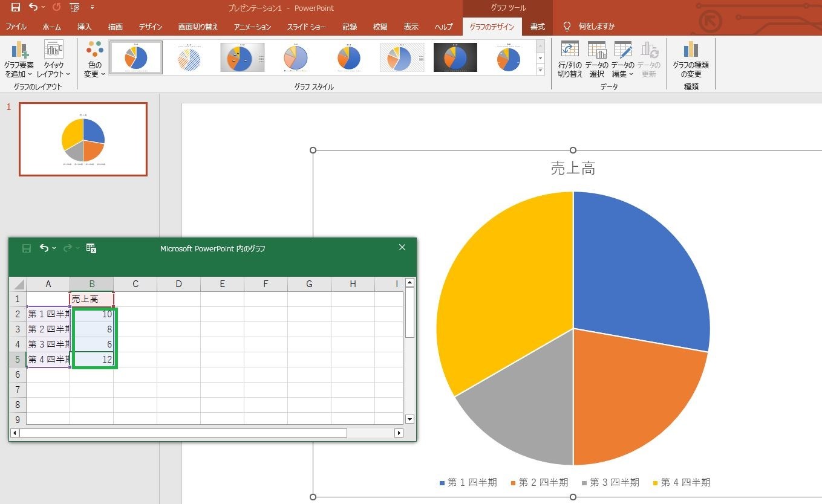Save the presentation via quick access icon
Image resolution: width=822 pixels, height=504 pixels.
(16, 8)
